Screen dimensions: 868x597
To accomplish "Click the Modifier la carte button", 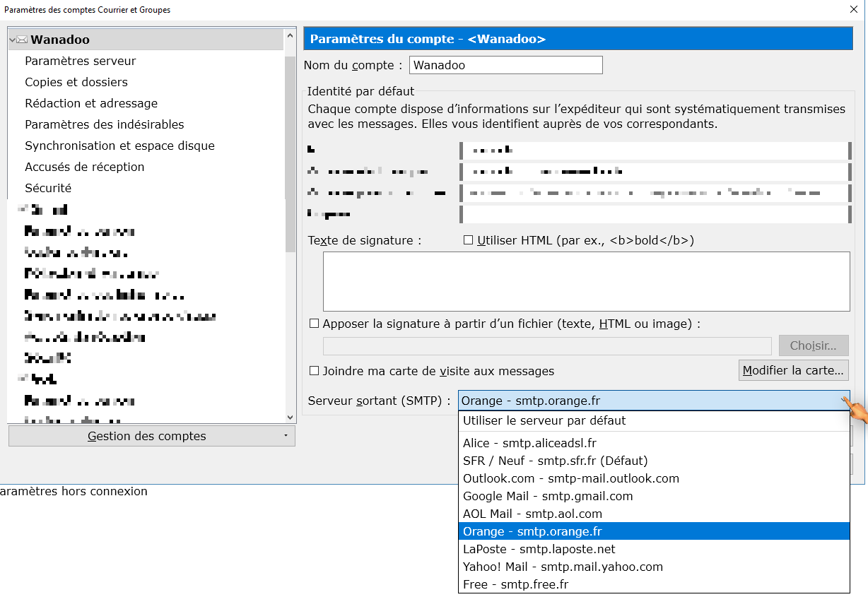I will (793, 370).
